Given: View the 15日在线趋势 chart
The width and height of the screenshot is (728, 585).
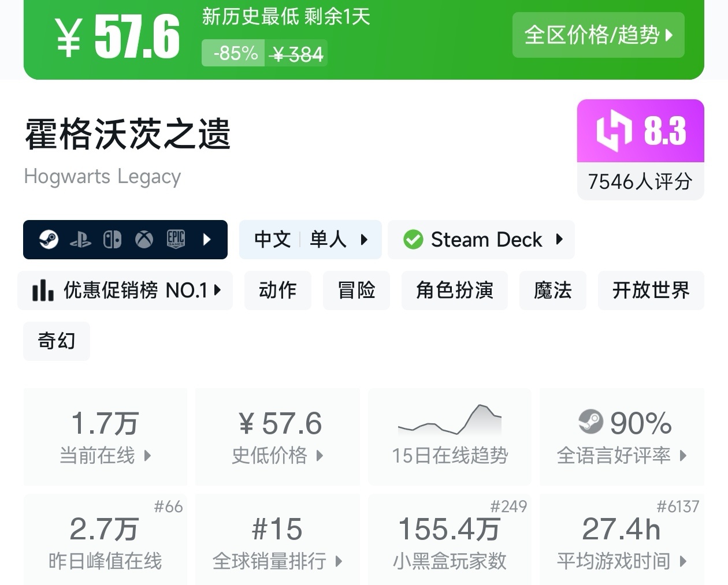Looking at the screenshot, I should tap(450, 436).
